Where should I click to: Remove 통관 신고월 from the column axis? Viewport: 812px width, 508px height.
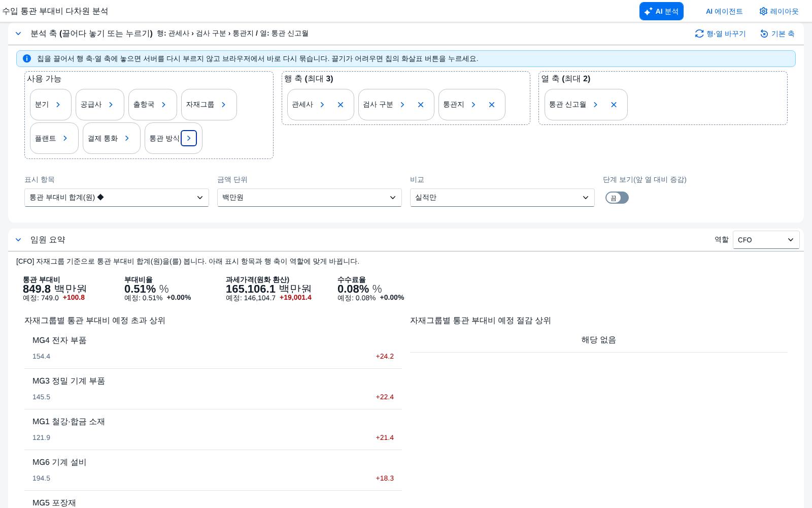click(614, 105)
